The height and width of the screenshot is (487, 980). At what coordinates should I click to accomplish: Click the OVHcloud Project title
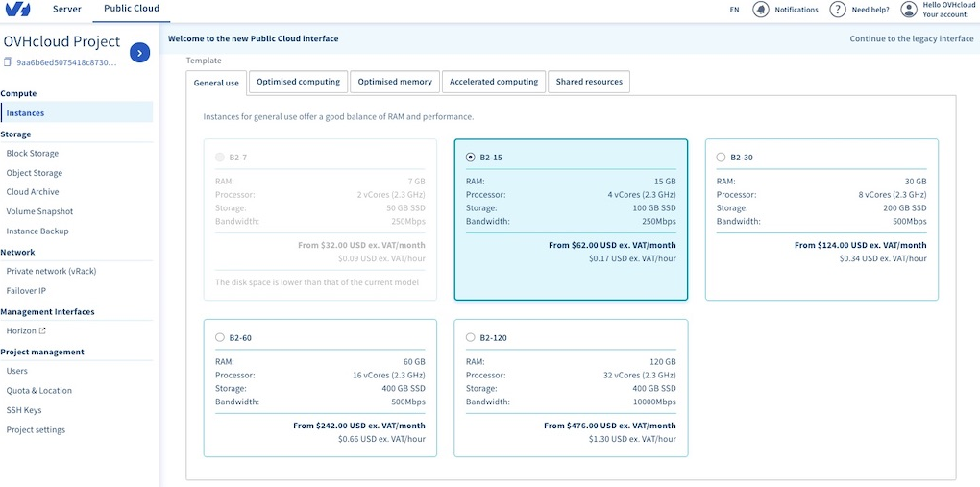tap(61, 42)
